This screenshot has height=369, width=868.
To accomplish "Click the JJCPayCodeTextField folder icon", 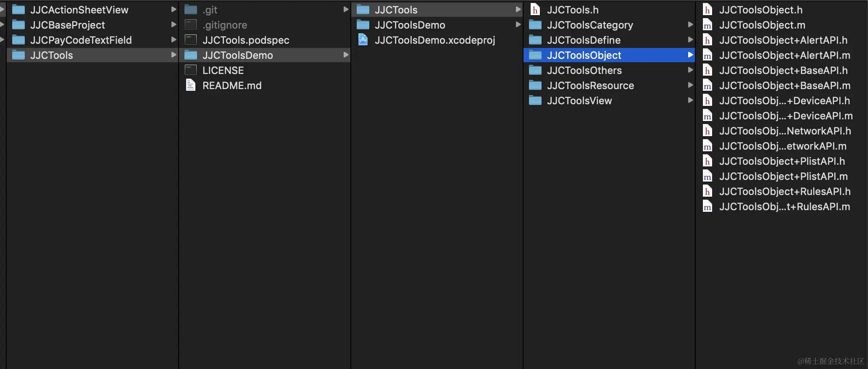I will click(18, 40).
